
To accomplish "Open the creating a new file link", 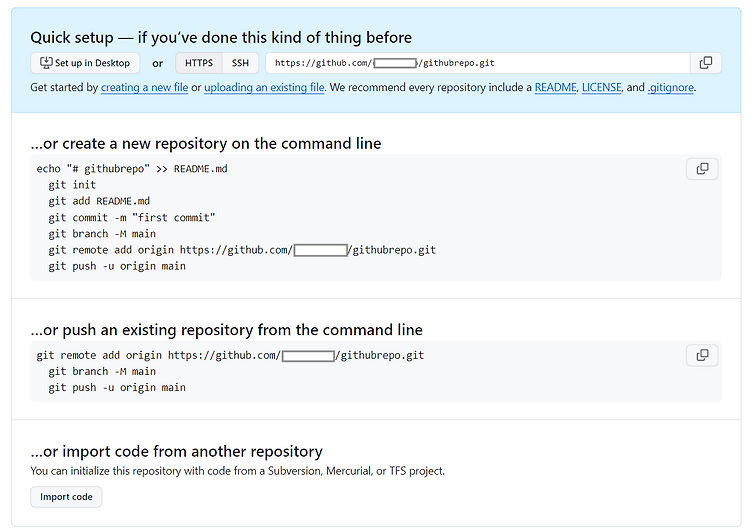I will click(x=144, y=88).
